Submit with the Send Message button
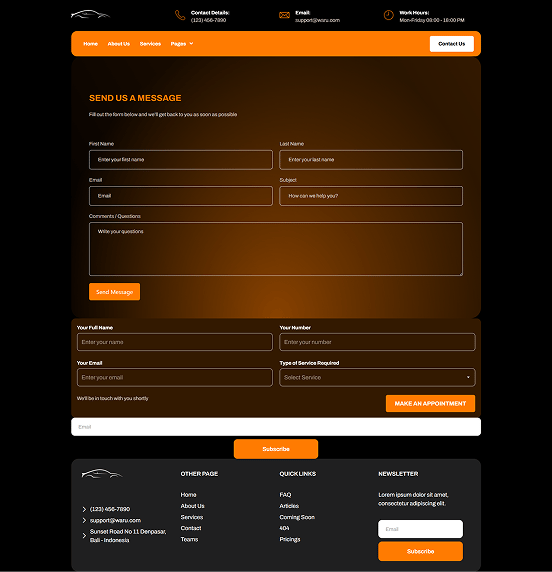 (114, 292)
